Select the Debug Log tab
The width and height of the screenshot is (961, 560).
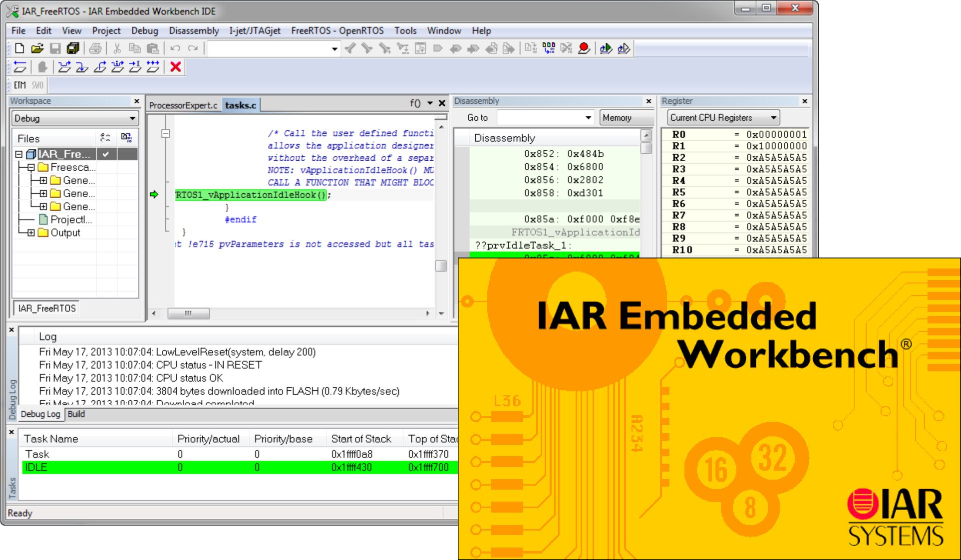coord(40,414)
